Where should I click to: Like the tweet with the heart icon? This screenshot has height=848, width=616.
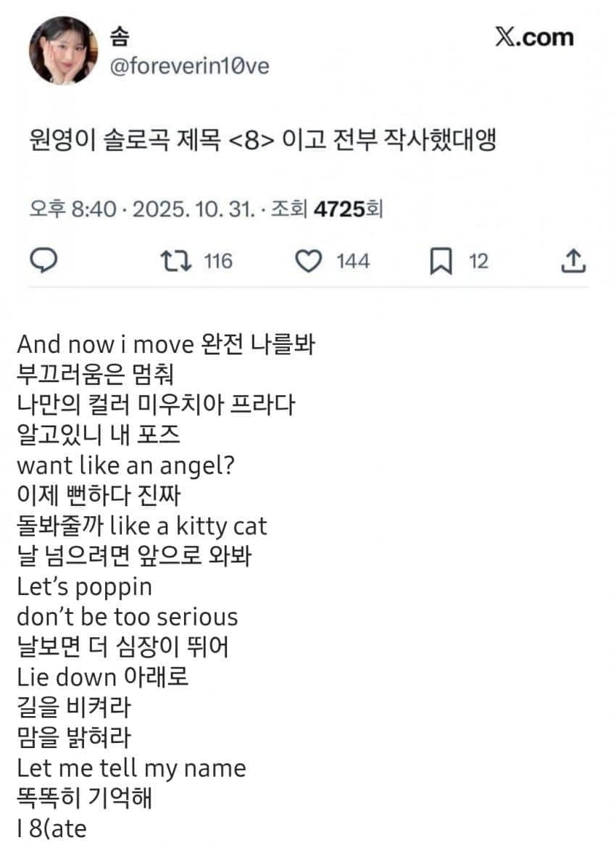pos(309,261)
